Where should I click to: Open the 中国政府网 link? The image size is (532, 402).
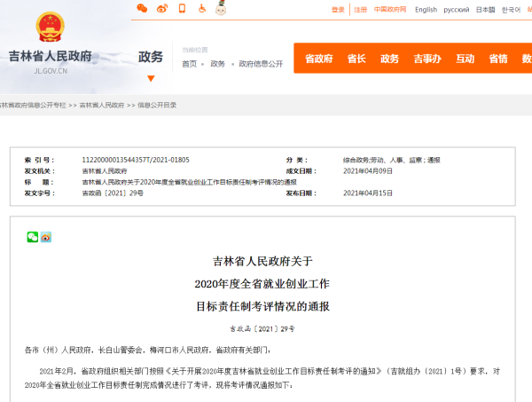pyautogui.click(x=389, y=10)
